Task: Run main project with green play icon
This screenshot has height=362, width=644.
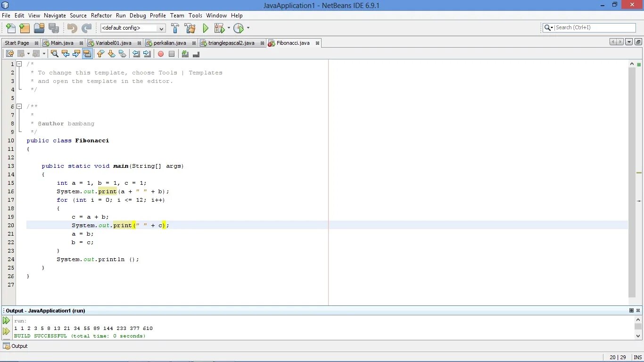Action: tap(206, 28)
